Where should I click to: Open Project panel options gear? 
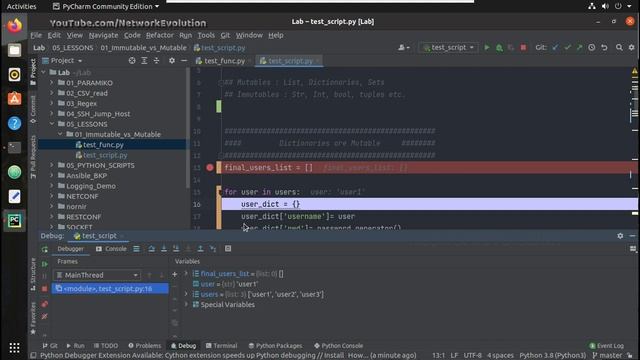[172, 60]
